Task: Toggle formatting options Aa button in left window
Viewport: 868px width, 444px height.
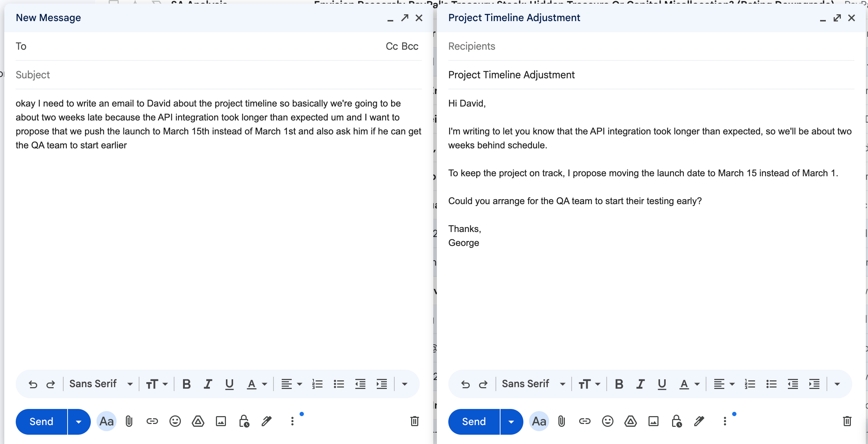Action: pos(107,421)
